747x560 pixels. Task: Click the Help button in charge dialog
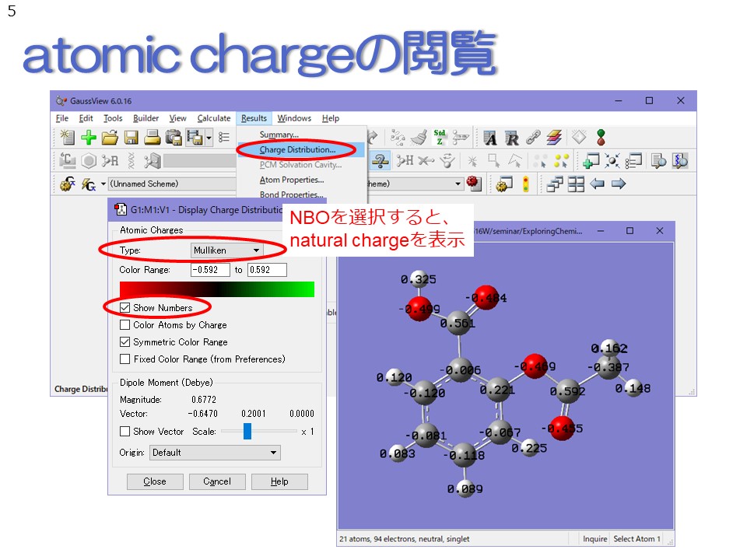(x=279, y=481)
